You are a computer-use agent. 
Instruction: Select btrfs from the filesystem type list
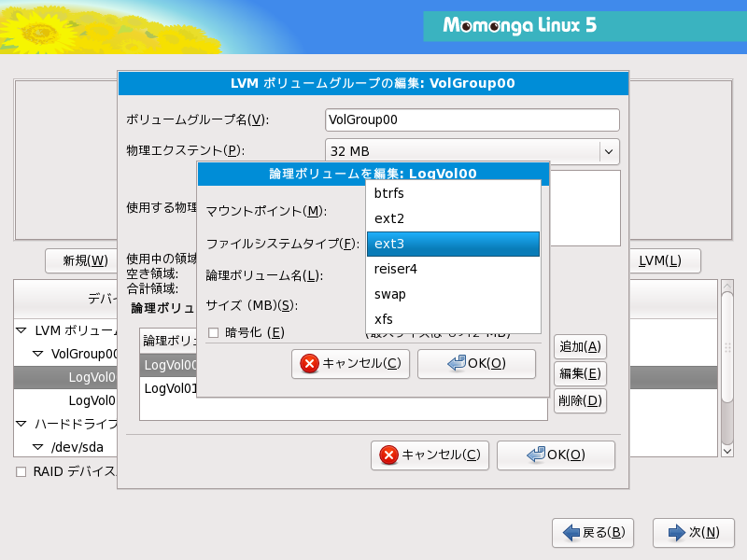coord(453,193)
